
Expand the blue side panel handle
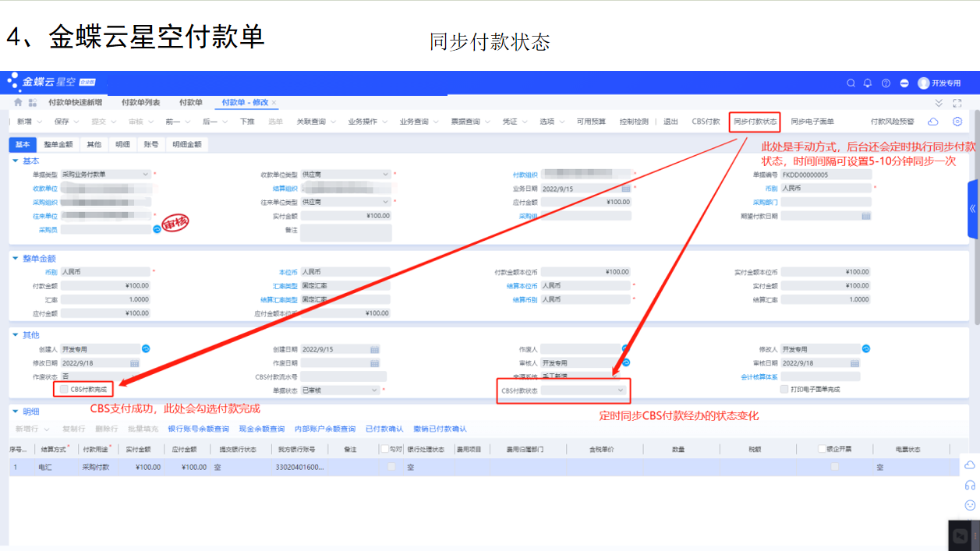pos(972,209)
